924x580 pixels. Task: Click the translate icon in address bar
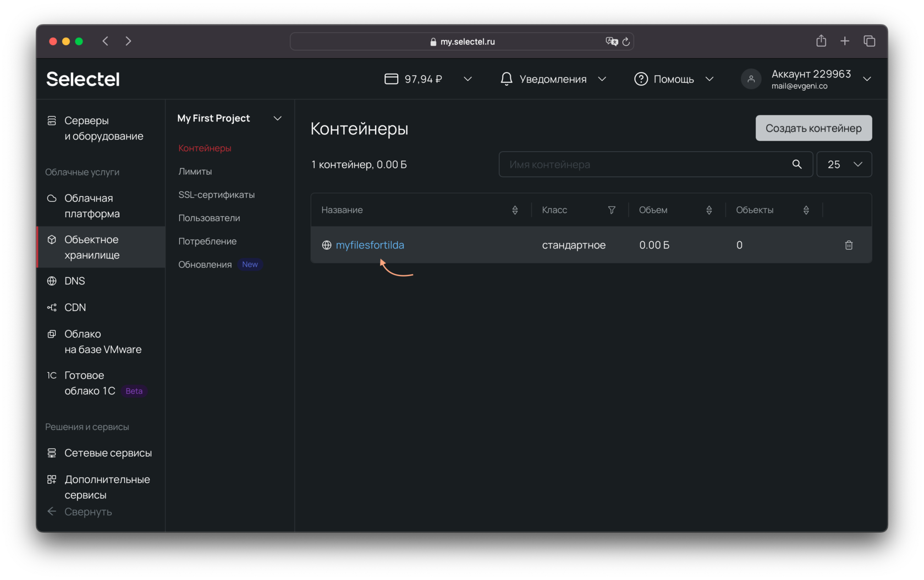(612, 42)
